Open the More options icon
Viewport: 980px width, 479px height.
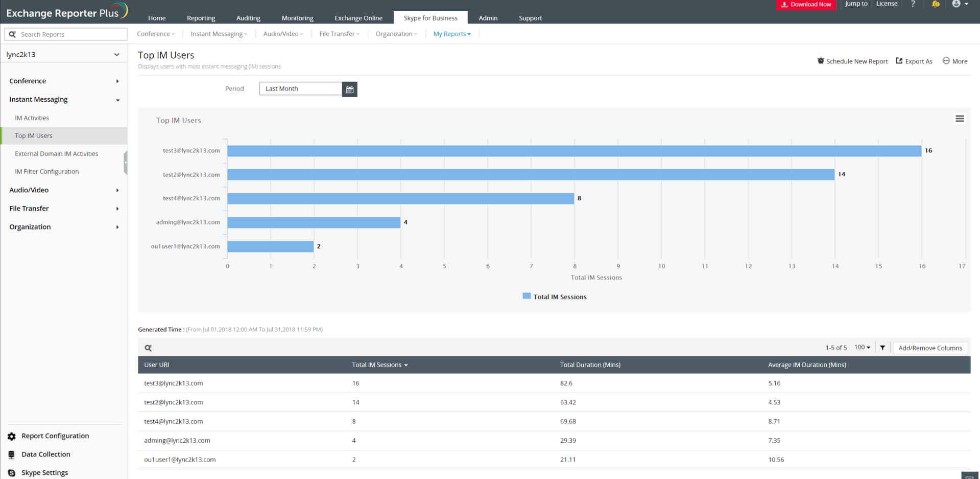pyautogui.click(x=946, y=61)
